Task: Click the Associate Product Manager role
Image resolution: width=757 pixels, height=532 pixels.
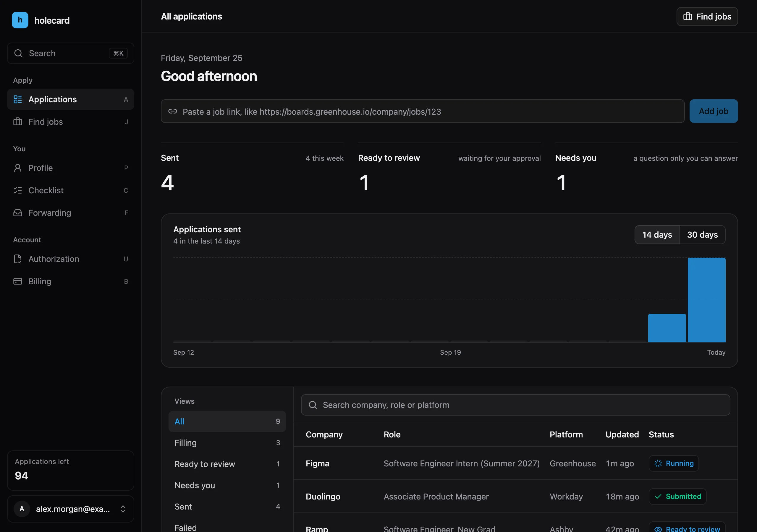Action: [x=436, y=497]
